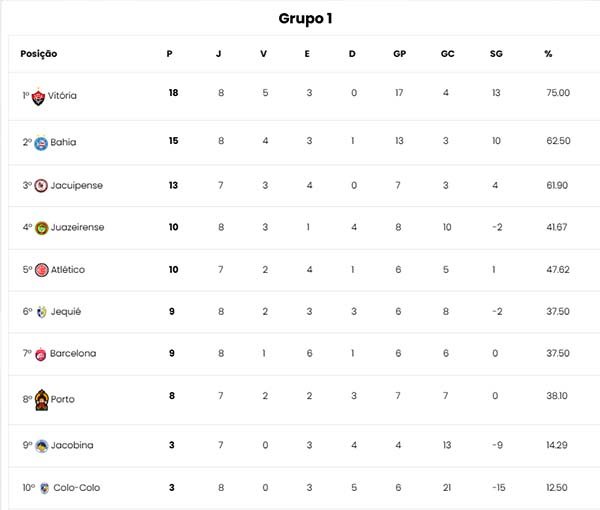Select the SG column header

tap(496, 54)
